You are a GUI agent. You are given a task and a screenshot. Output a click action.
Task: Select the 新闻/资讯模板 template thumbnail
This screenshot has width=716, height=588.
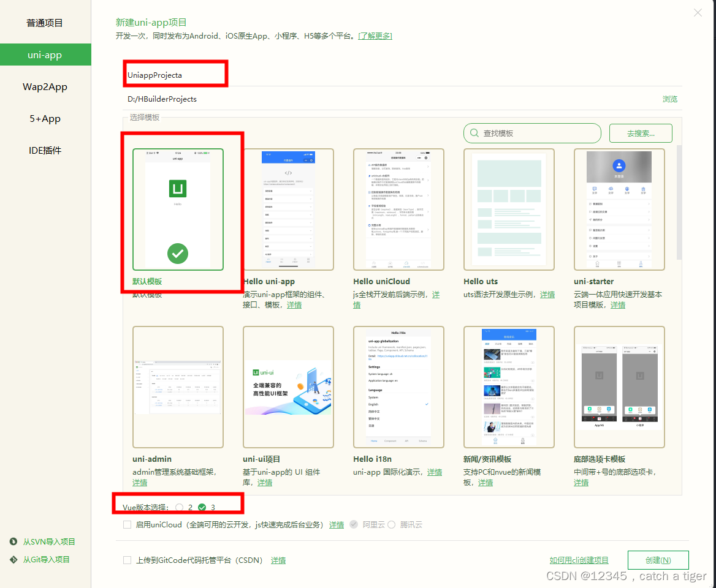point(509,387)
